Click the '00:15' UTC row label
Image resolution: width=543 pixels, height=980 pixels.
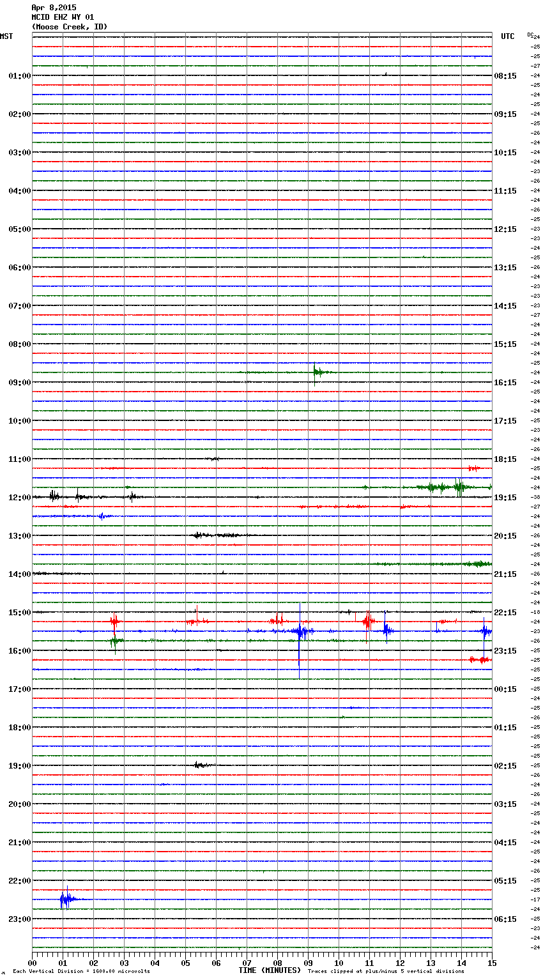505,689
